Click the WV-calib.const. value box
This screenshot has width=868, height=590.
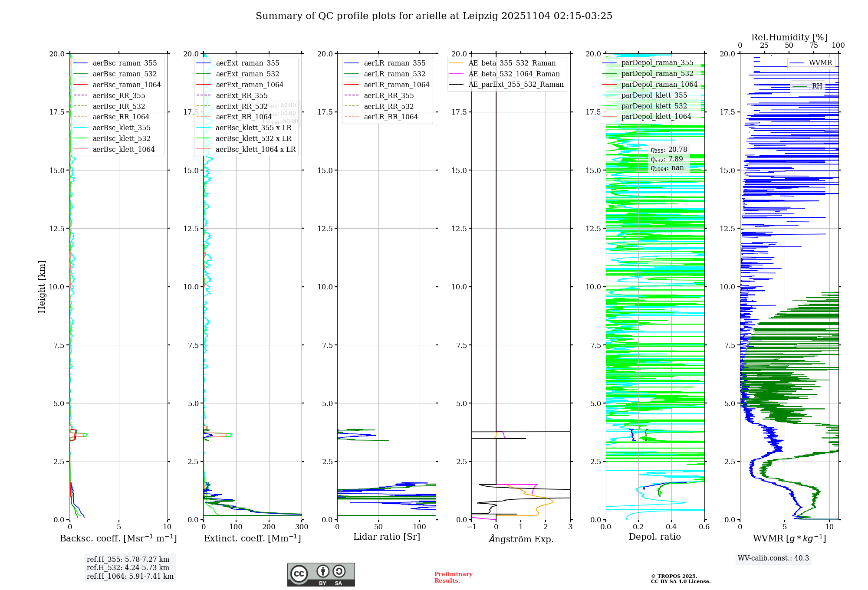pos(773,558)
